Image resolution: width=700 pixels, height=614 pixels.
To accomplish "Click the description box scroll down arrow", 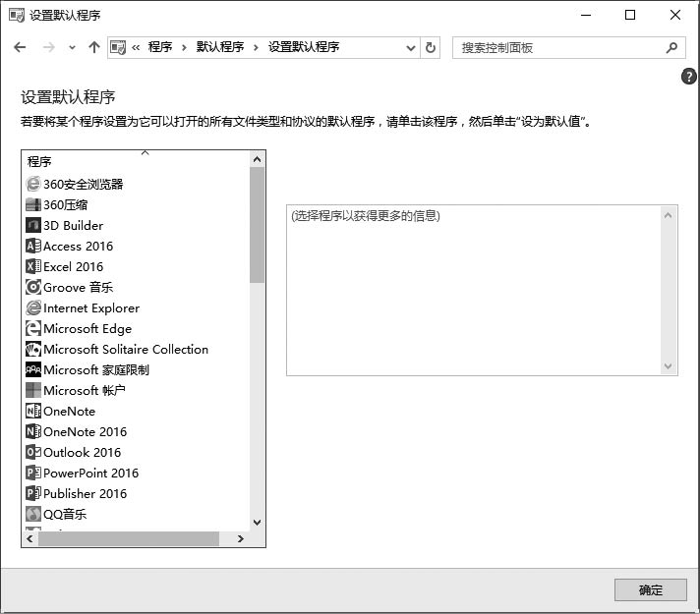I will coord(668,365).
